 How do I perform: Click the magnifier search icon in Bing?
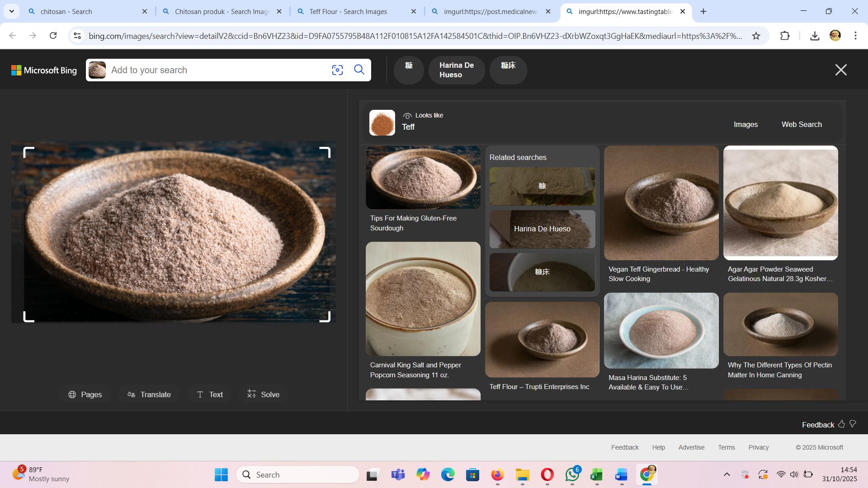tap(359, 70)
